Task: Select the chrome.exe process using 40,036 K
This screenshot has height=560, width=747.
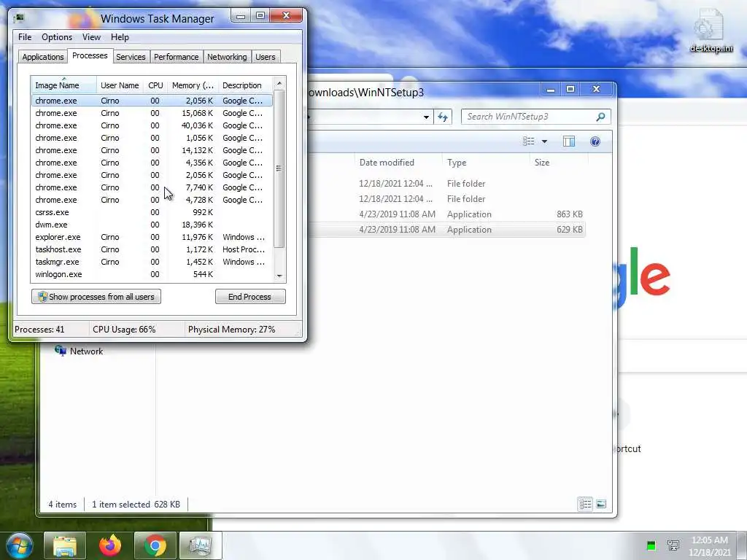Action: [152, 125]
